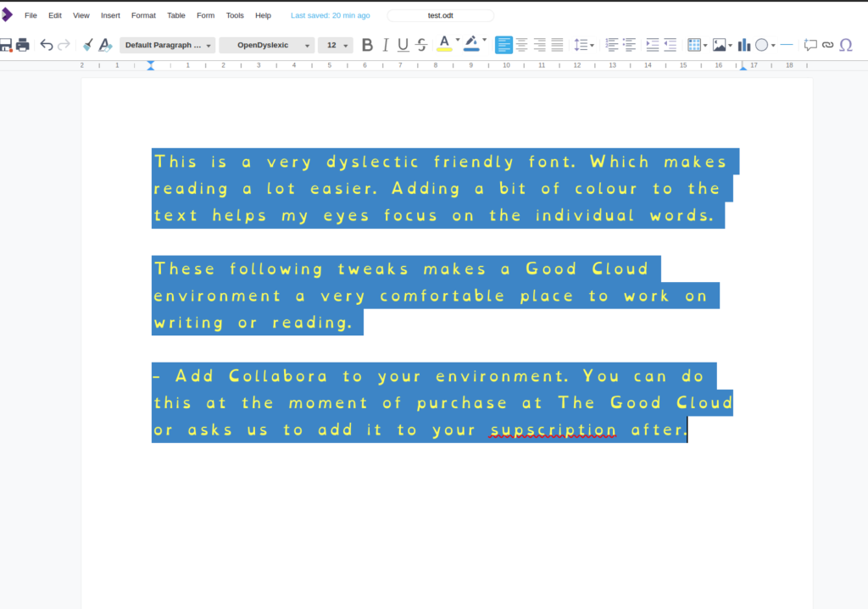
Task: Click Last saved 20 min ago link
Action: (x=331, y=15)
